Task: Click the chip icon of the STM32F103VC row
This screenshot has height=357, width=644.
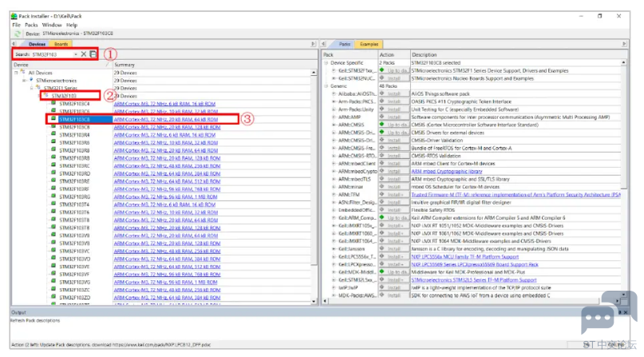Action: [53, 251]
